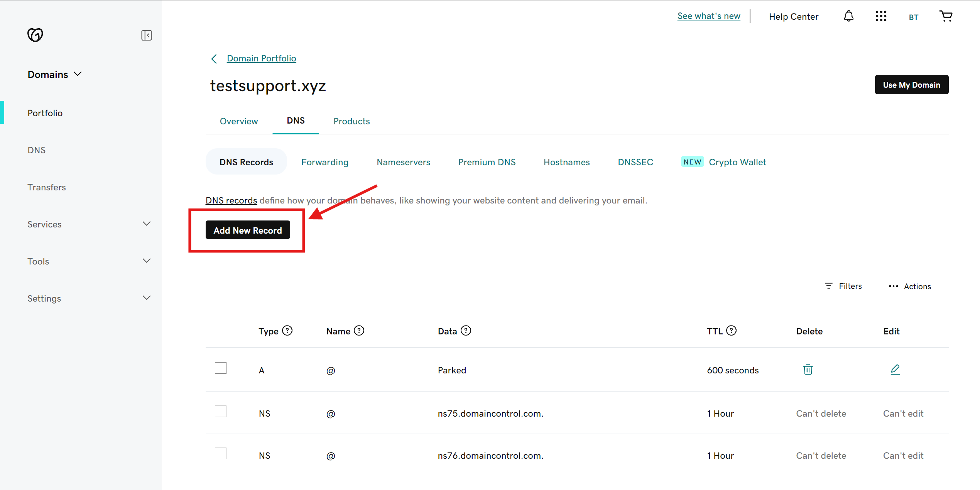Viewport: 980px width, 490px height.
Task: Open notifications bell icon
Action: (848, 16)
